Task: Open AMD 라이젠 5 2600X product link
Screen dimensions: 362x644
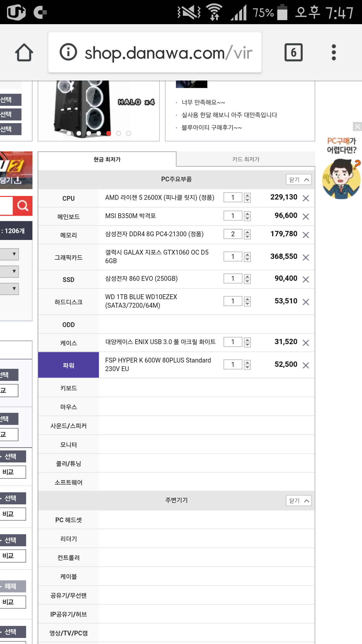Action: point(160,197)
